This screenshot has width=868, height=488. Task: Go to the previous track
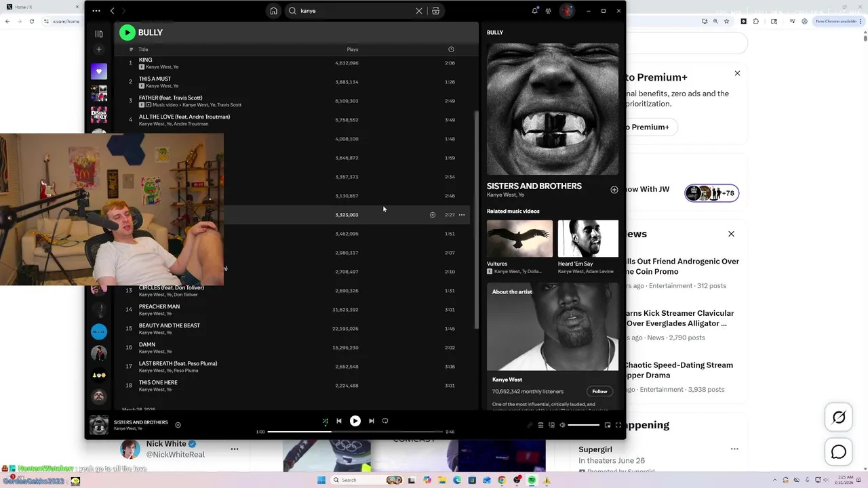click(x=339, y=421)
